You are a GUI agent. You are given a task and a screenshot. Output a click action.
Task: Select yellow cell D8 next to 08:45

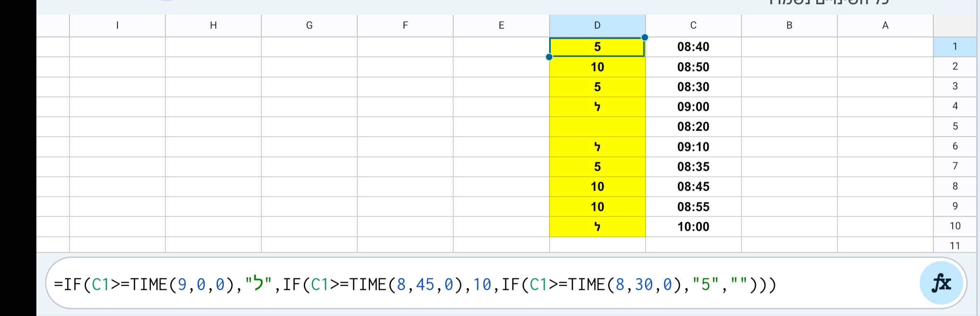point(598,187)
